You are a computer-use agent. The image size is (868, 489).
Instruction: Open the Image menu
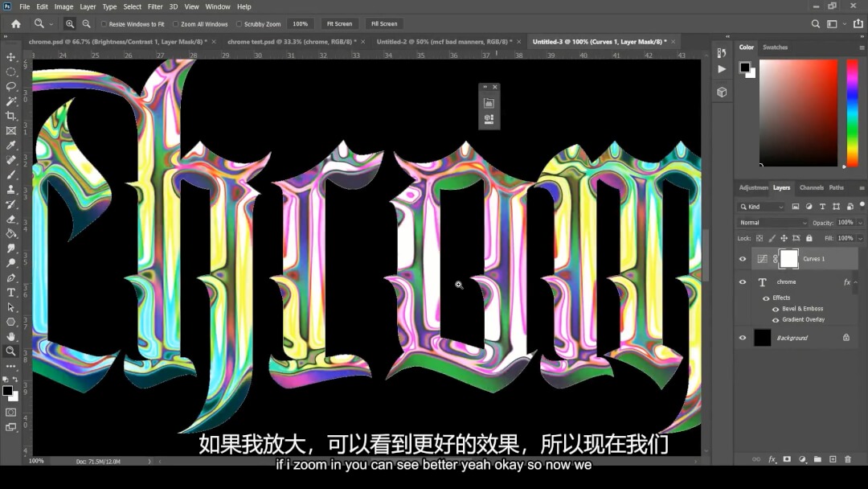[63, 6]
